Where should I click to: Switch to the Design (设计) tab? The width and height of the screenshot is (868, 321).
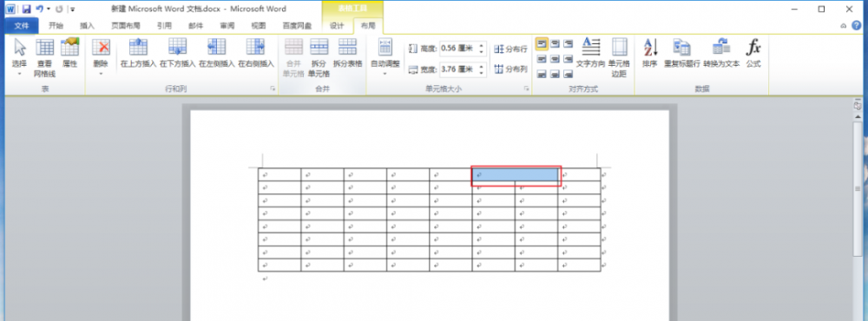337,25
